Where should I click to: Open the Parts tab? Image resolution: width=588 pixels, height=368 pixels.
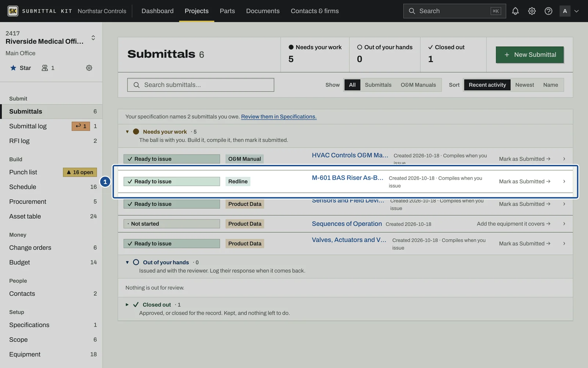click(227, 11)
